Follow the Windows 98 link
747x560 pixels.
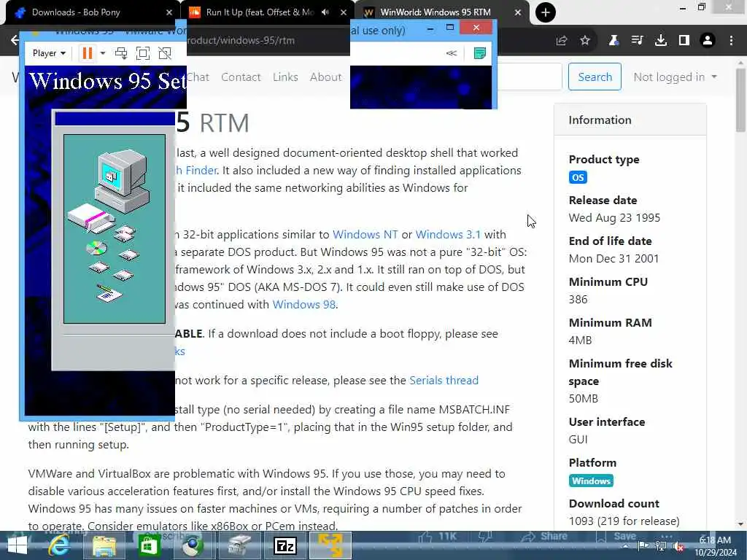click(x=304, y=305)
